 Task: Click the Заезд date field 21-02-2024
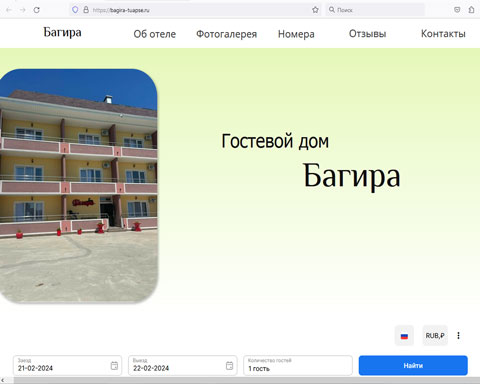coord(67,365)
